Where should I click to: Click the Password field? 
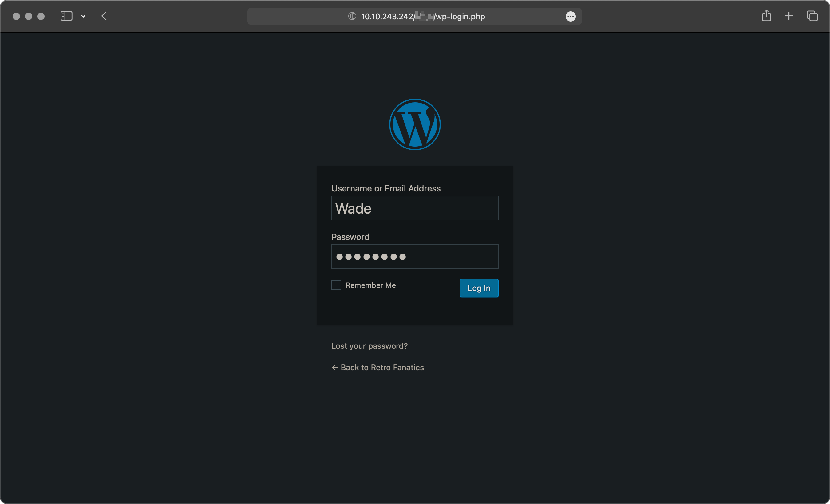(415, 257)
